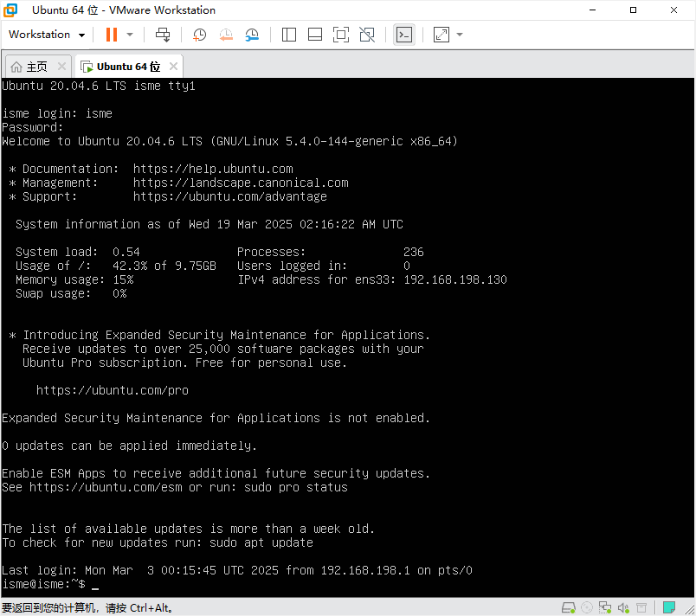Screen dimensions: 696x616
Task: Click the CD/DVD drive status icon
Action: point(587,607)
